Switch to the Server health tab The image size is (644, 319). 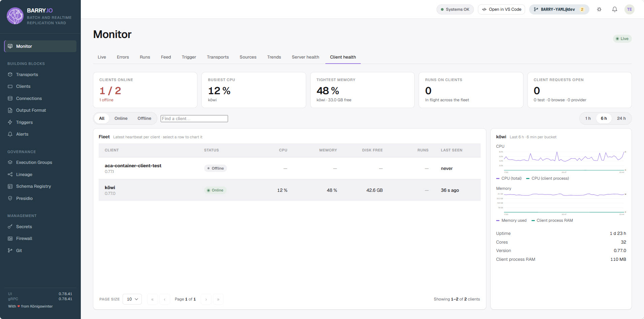point(305,57)
